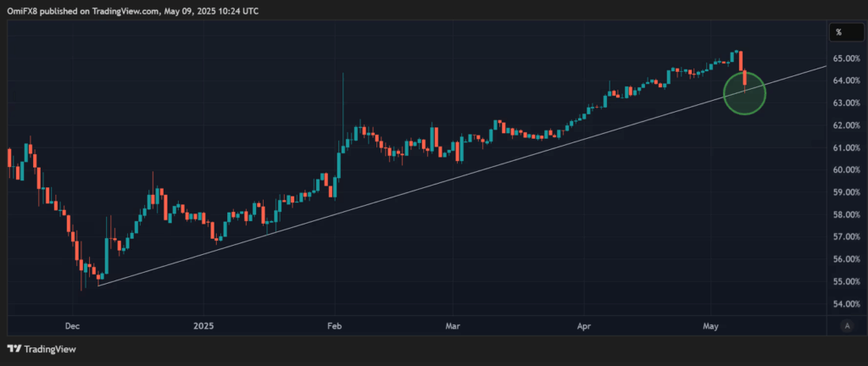The width and height of the screenshot is (868, 366).
Task: Select the 61.00% price axis label
Action: [847, 147]
